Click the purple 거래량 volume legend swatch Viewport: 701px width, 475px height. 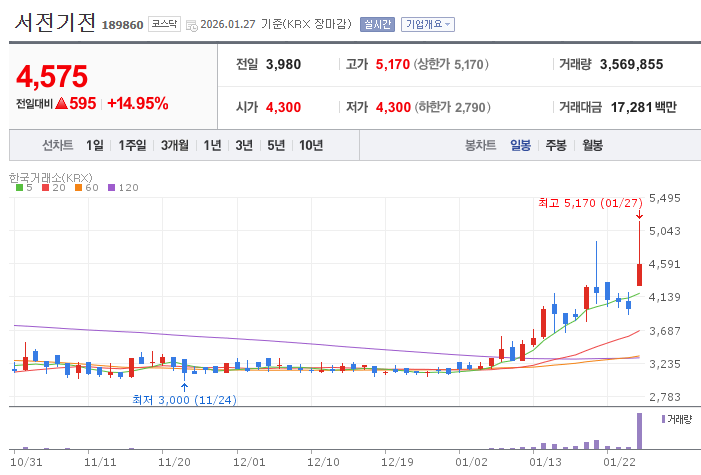click(663, 419)
